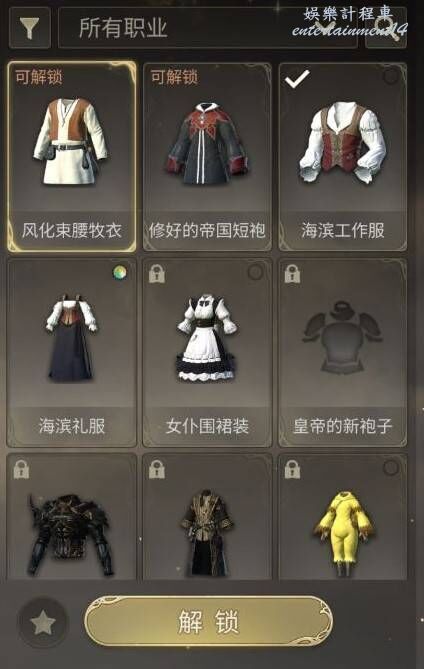424x669 pixels.
Task: Click the star favorite button
Action: (x=43, y=623)
